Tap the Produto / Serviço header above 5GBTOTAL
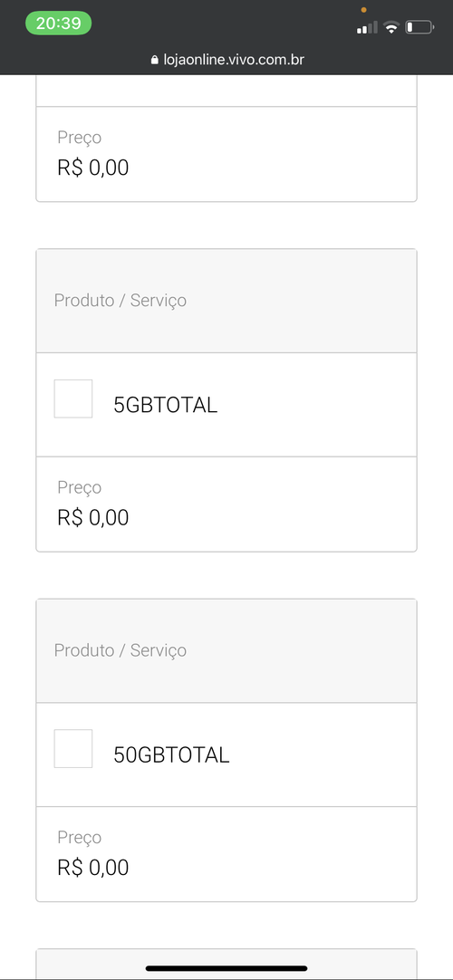This screenshot has height=980, width=453. 120,300
